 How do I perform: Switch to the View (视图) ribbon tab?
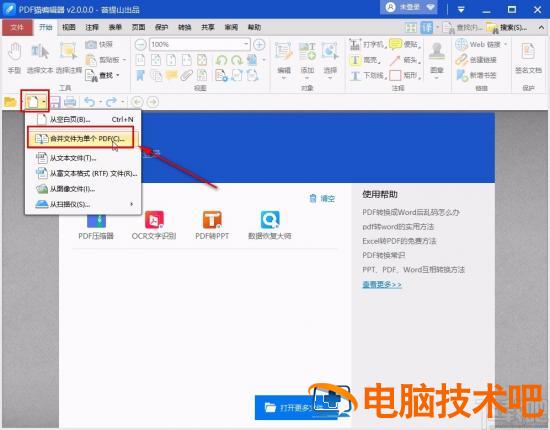(x=69, y=27)
